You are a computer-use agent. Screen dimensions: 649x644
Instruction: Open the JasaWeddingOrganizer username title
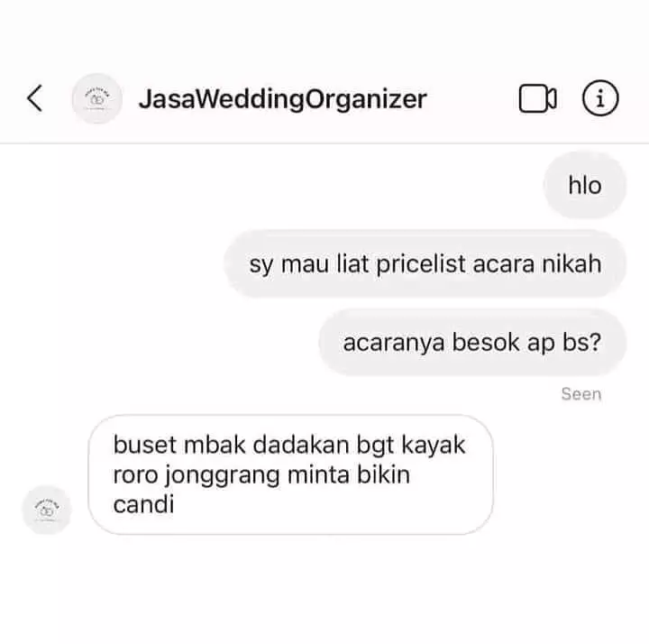click(283, 99)
